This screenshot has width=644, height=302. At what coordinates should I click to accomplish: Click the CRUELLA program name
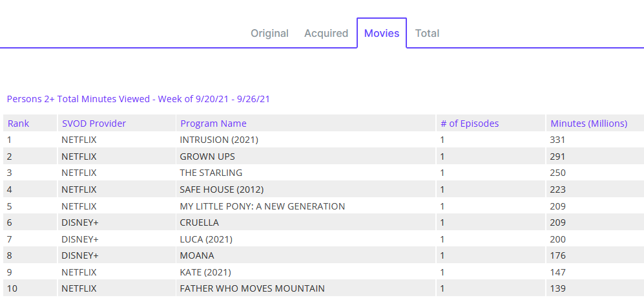tap(199, 222)
